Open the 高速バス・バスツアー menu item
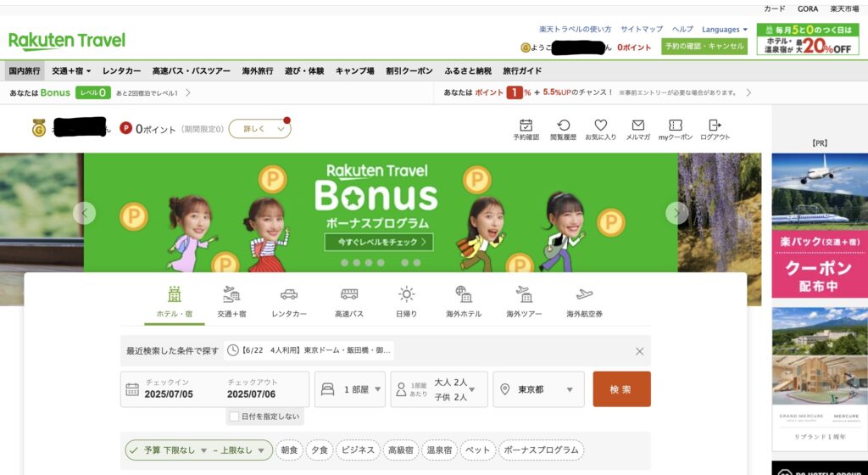 point(191,71)
